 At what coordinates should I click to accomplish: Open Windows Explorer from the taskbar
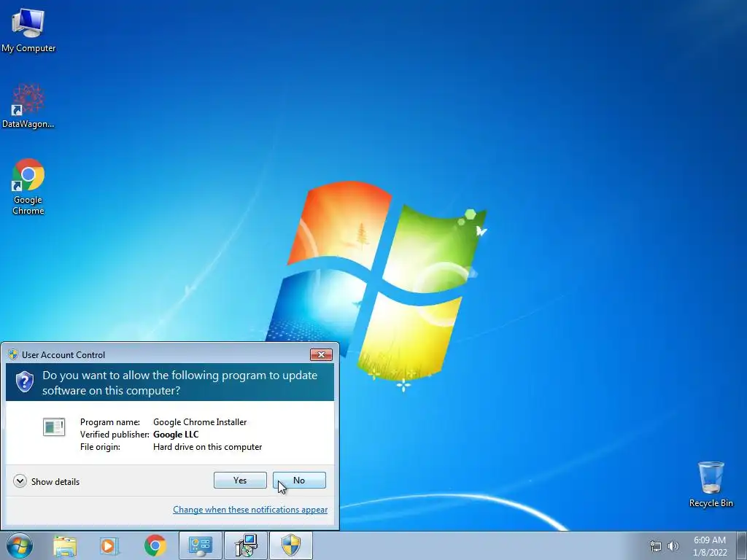pyautogui.click(x=65, y=546)
